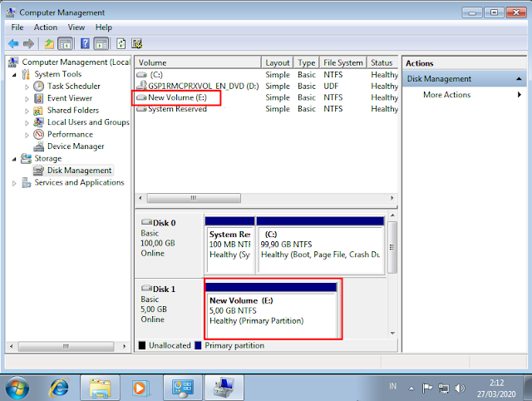Select Local Users and Groups node
Image resolution: width=532 pixels, height=401 pixels.
88,122
